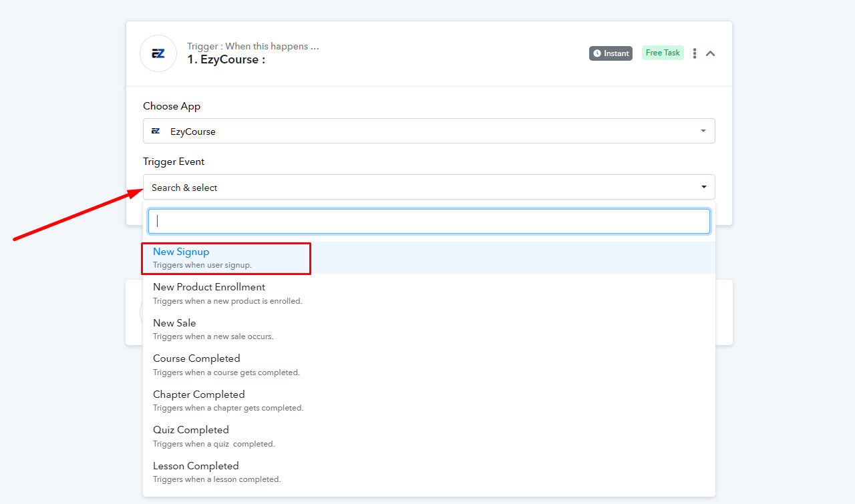The height and width of the screenshot is (504, 855).
Task: Select Lesson Completed trigger event
Action: (x=429, y=472)
